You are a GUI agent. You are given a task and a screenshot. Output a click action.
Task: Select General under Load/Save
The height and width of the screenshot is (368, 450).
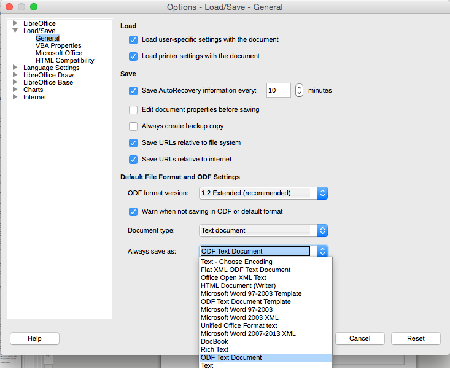coord(48,38)
